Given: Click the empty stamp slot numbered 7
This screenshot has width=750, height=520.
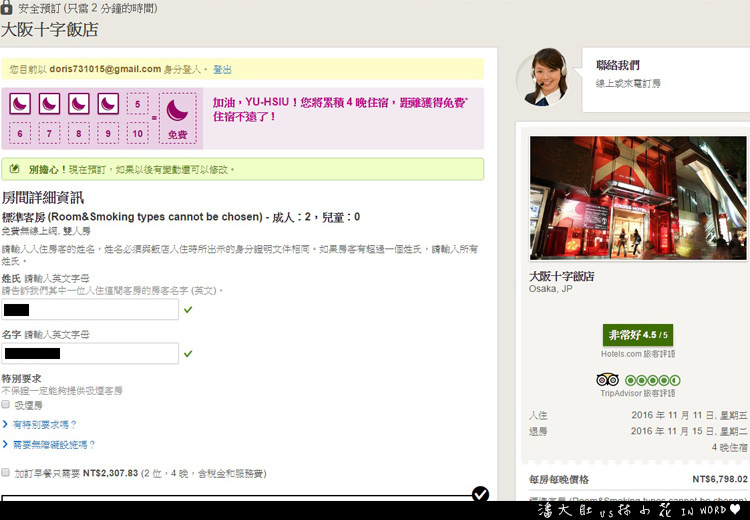Looking at the screenshot, I should tap(49, 133).
